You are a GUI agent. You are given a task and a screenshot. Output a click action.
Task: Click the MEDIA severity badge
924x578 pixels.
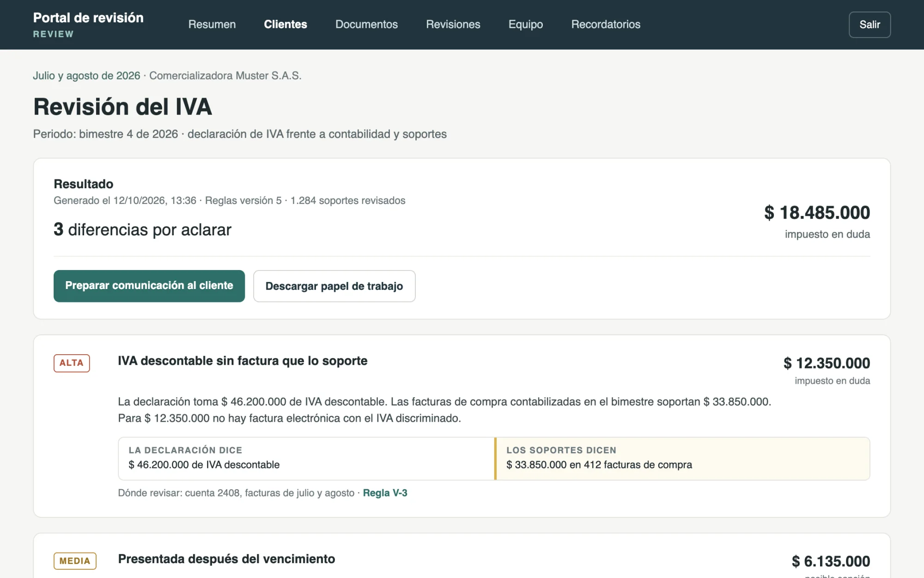(75, 561)
